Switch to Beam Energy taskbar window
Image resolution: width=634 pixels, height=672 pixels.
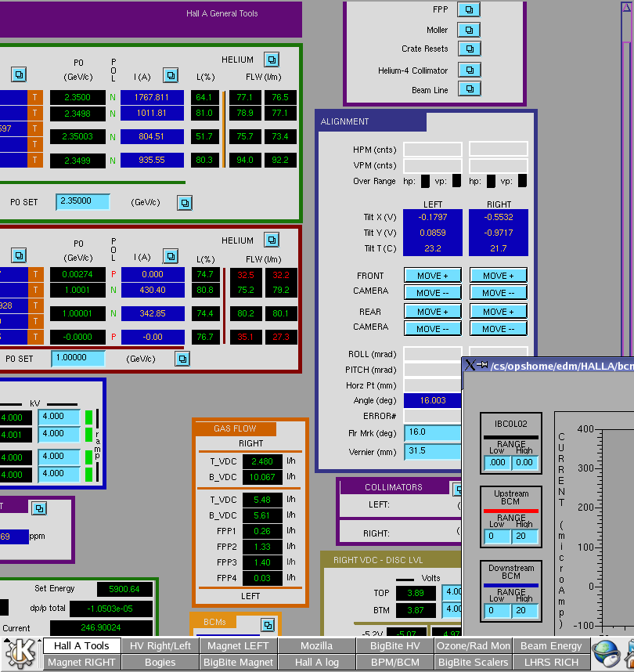click(x=551, y=645)
